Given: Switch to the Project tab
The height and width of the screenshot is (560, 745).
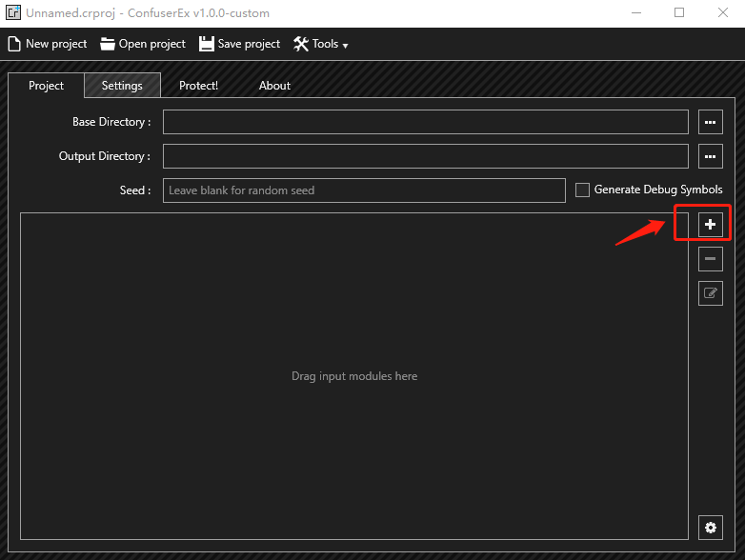Looking at the screenshot, I should click(46, 86).
